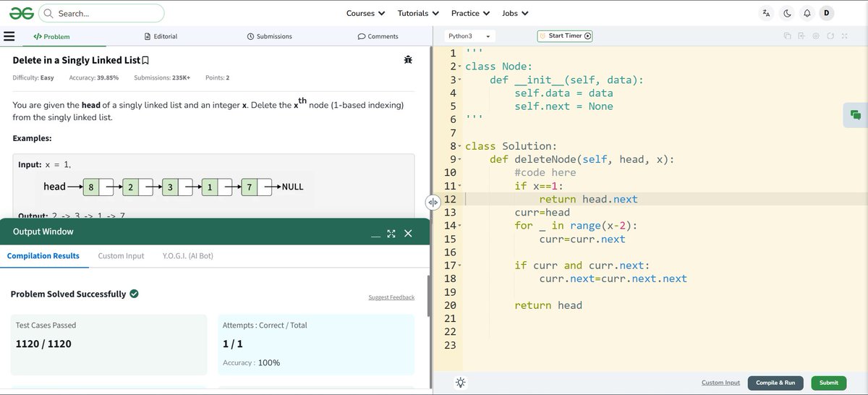Open the notifications bell
The width and height of the screenshot is (868, 395).
coord(807,13)
